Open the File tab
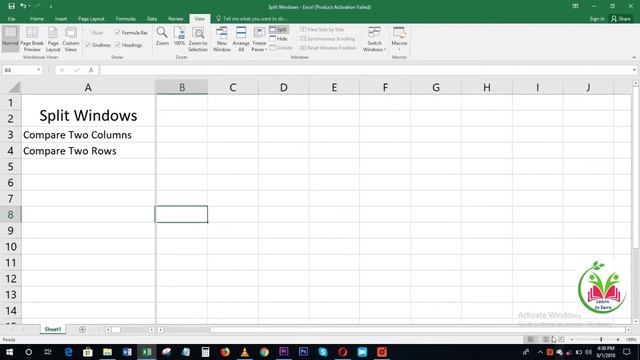The height and width of the screenshot is (360, 640). pos(11,19)
